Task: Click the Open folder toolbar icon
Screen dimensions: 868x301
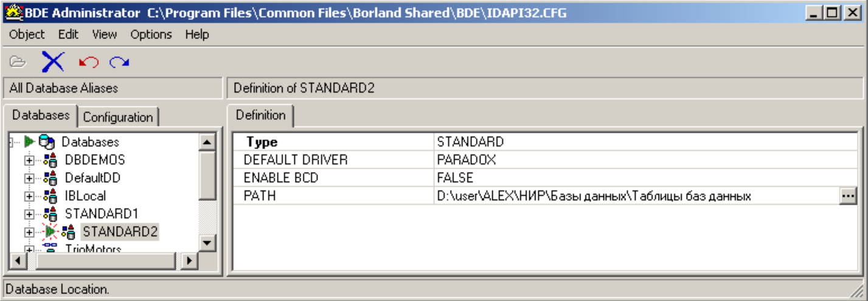Action: pos(18,62)
